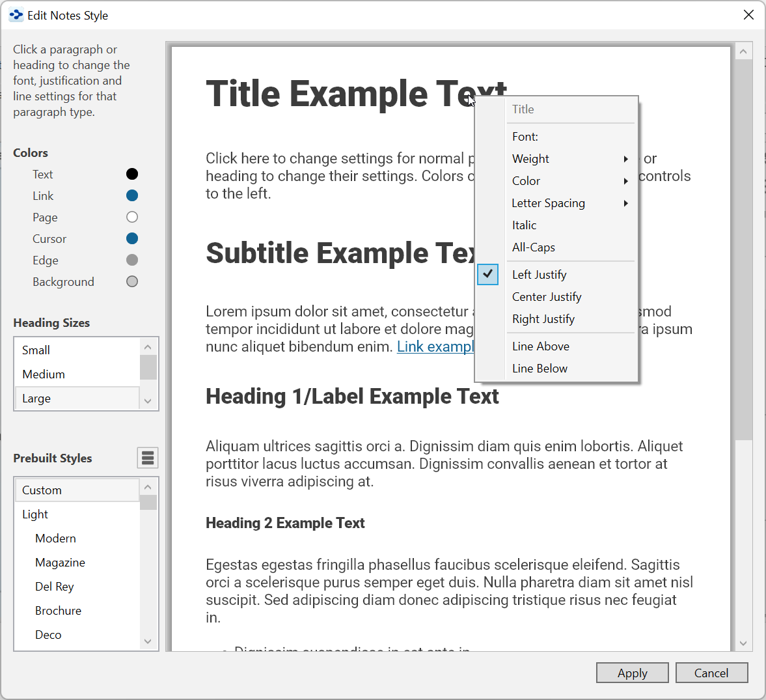Open the Prebuilt Styles hamburger menu icon
The width and height of the screenshot is (766, 700).
pyautogui.click(x=148, y=458)
